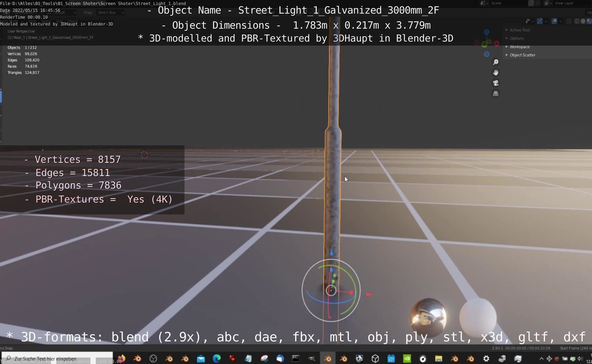Click the blue Z translate arrow of gizmo

[x=332, y=252]
